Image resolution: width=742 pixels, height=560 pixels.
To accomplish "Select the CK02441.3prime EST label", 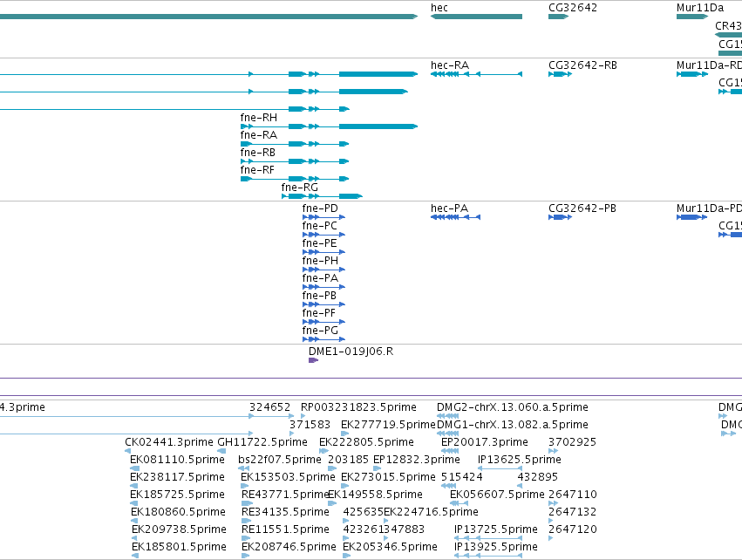I will tap(169, 442).
